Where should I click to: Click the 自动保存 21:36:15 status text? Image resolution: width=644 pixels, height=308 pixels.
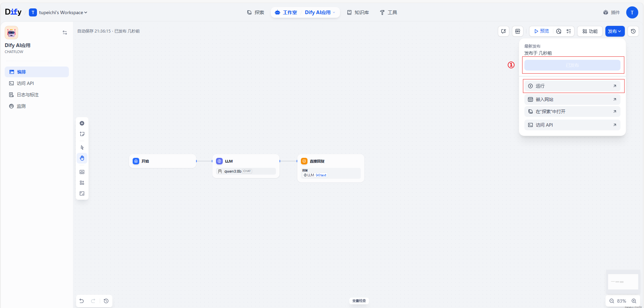[94, 31]
